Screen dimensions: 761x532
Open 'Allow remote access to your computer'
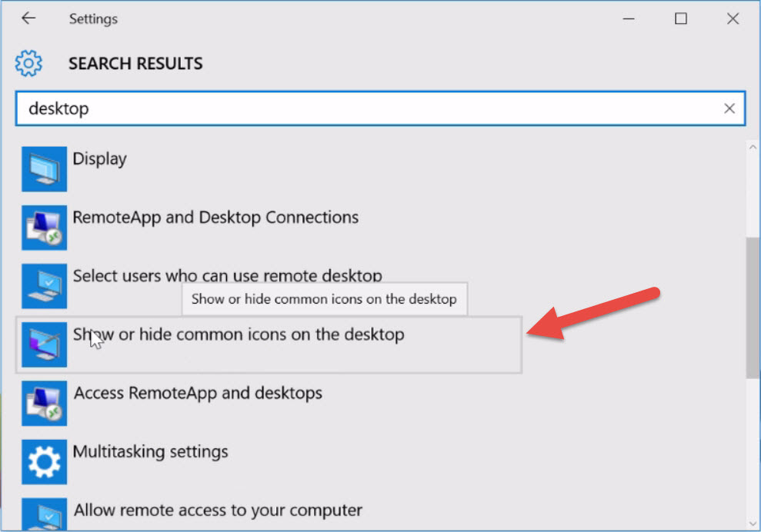tap(218, 510)
